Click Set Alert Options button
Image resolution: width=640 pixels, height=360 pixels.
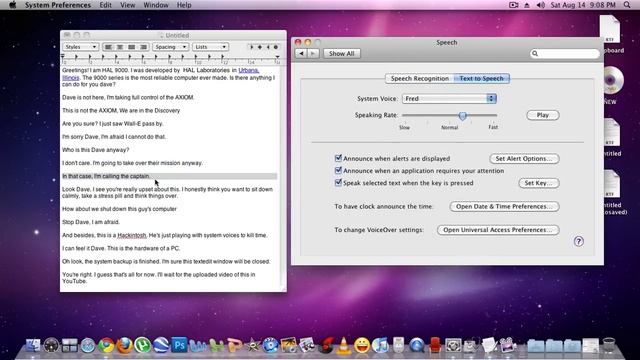pos(524,158)
